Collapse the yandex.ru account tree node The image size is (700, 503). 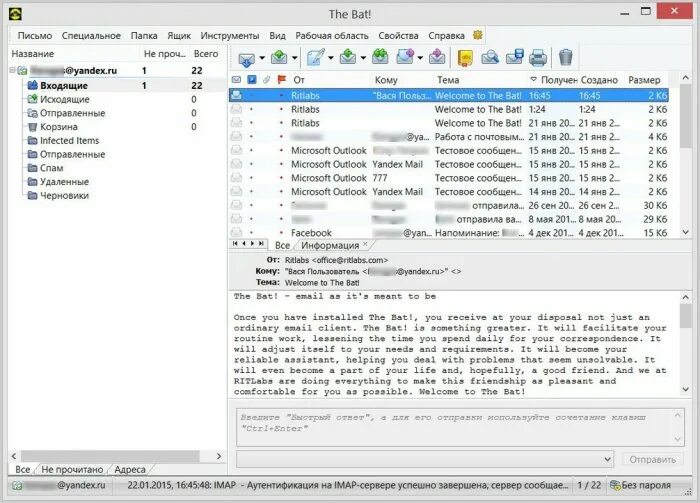pos(12,70)
